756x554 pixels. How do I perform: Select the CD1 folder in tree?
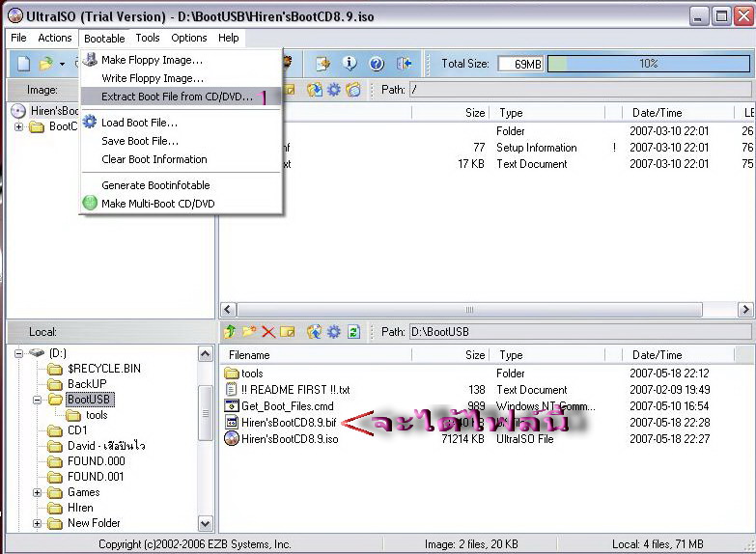pos(77,430)
